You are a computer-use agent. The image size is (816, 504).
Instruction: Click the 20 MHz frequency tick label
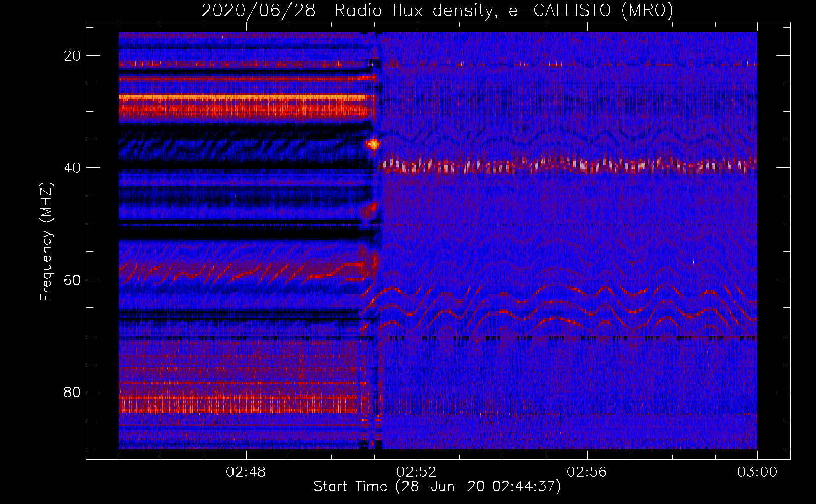click(x=73, y=56)
